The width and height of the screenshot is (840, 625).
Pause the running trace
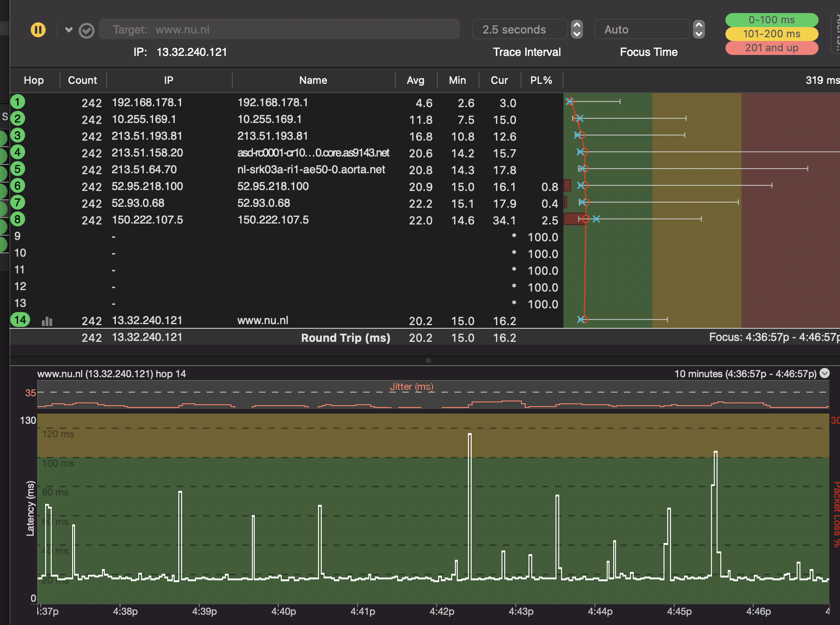coord(38,30)
